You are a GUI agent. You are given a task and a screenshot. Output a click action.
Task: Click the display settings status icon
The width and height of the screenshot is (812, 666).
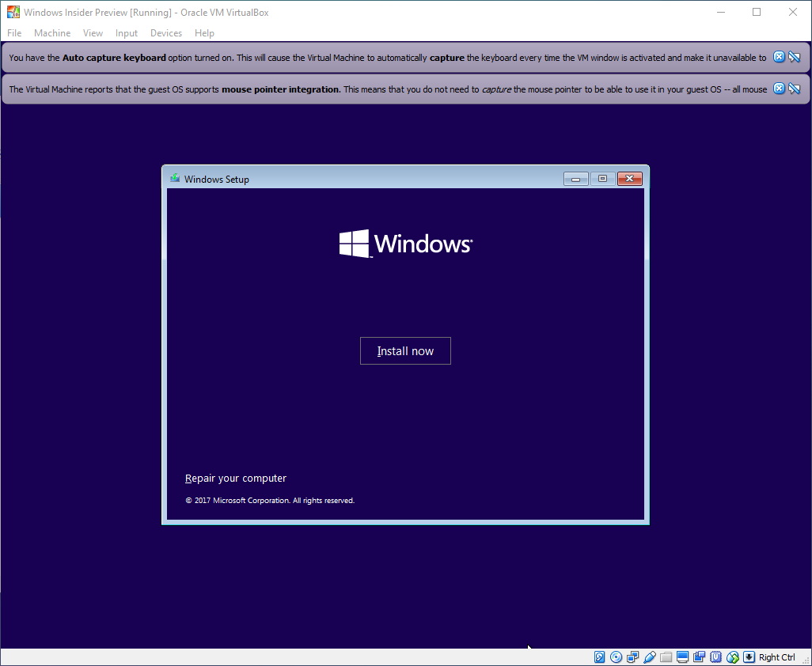click(x=683, y=657)
